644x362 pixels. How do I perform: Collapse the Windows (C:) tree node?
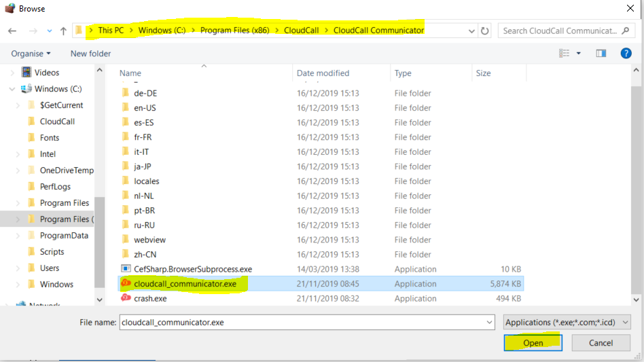pyautogui.click(x=12, y=89)
